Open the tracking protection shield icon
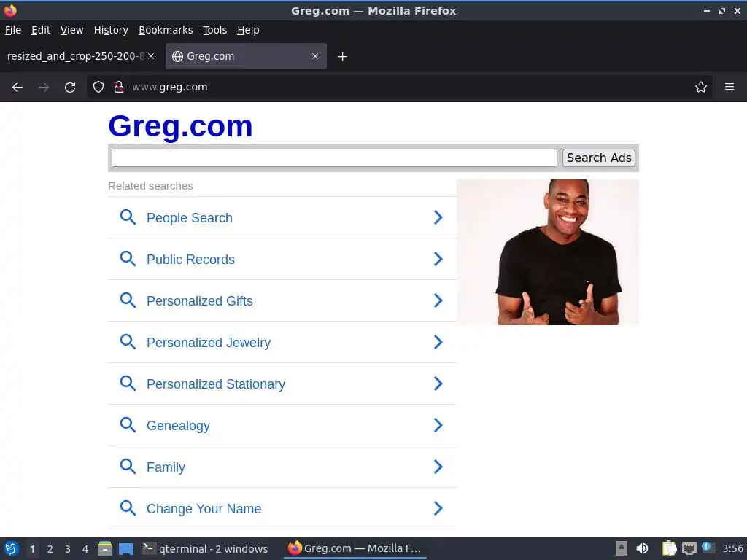 pyautogui.click(x=98, y=87)
